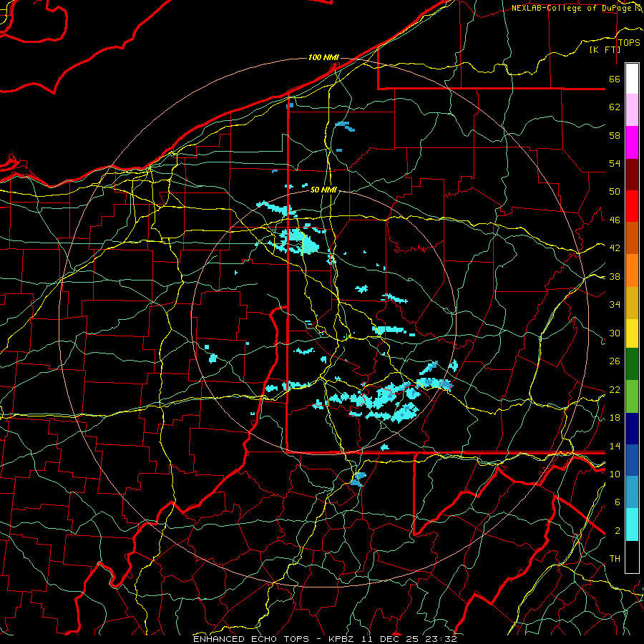The image size is (644, 644).
Task: Click the legend value '58'
Action: [x=615, y=135]
